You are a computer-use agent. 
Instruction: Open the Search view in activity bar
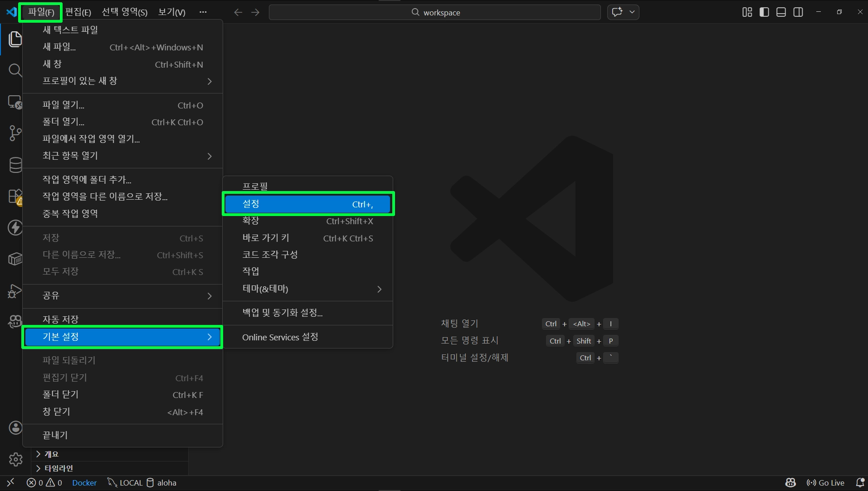(x=15, y=70)
